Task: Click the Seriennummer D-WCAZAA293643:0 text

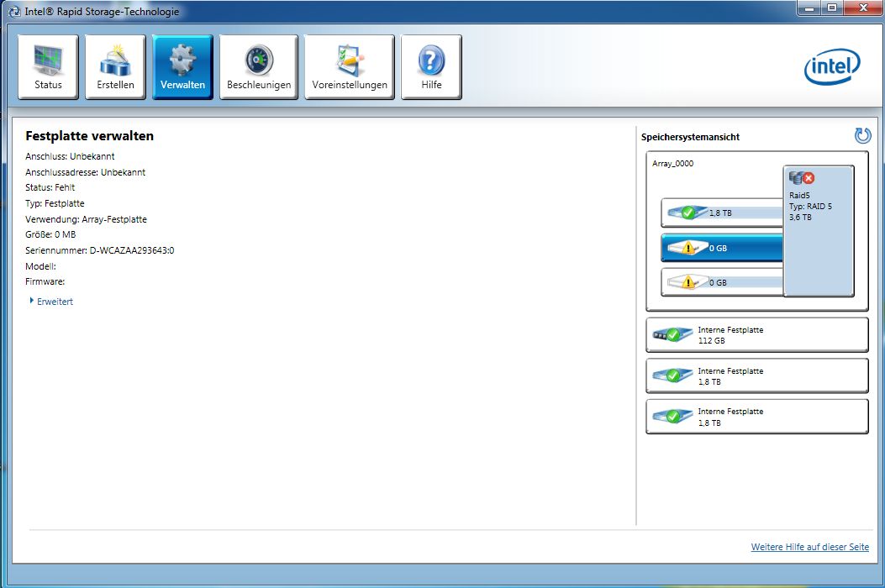Action: pyautogui.click(x=100, y=250)
